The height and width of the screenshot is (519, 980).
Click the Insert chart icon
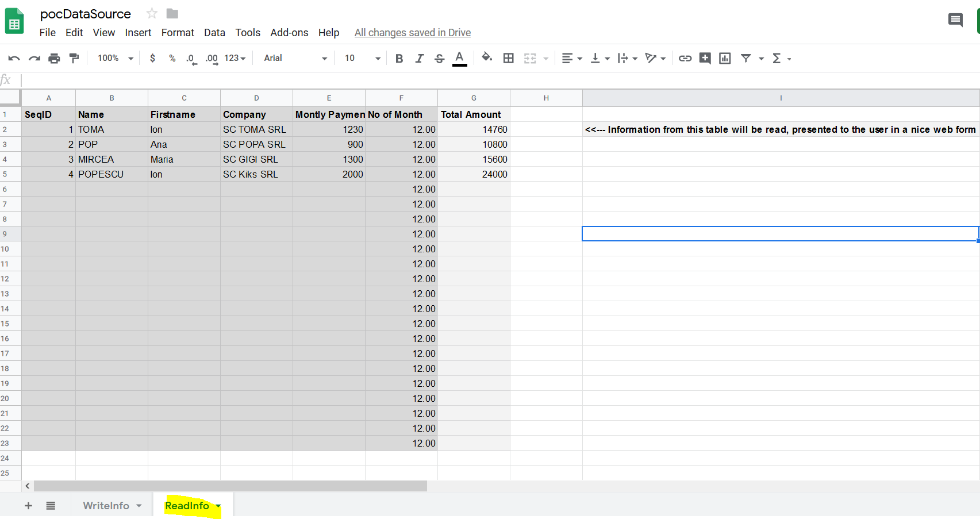coord(725,58)
